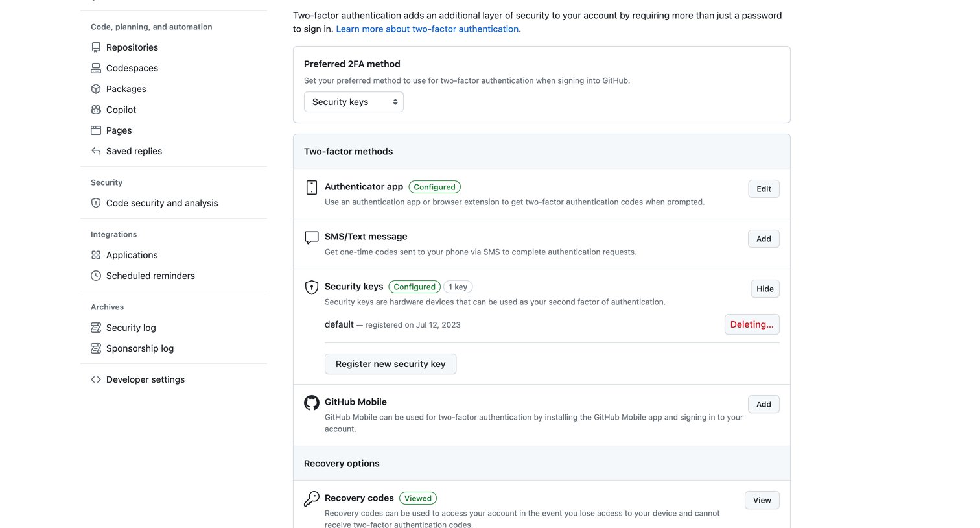The height and width of the screenshot is (528, 980).
Task: Navigate to Pages settings
Action: [x=119, y=130]
